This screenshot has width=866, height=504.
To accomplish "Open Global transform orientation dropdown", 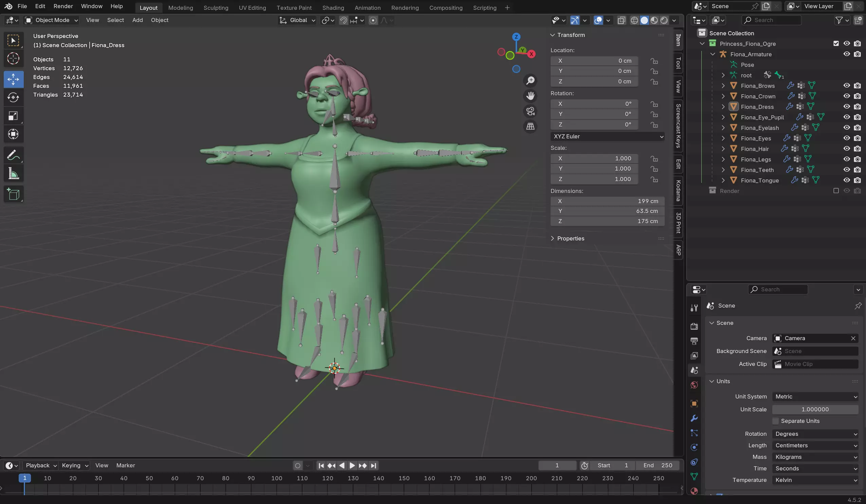I will [297, 20].
